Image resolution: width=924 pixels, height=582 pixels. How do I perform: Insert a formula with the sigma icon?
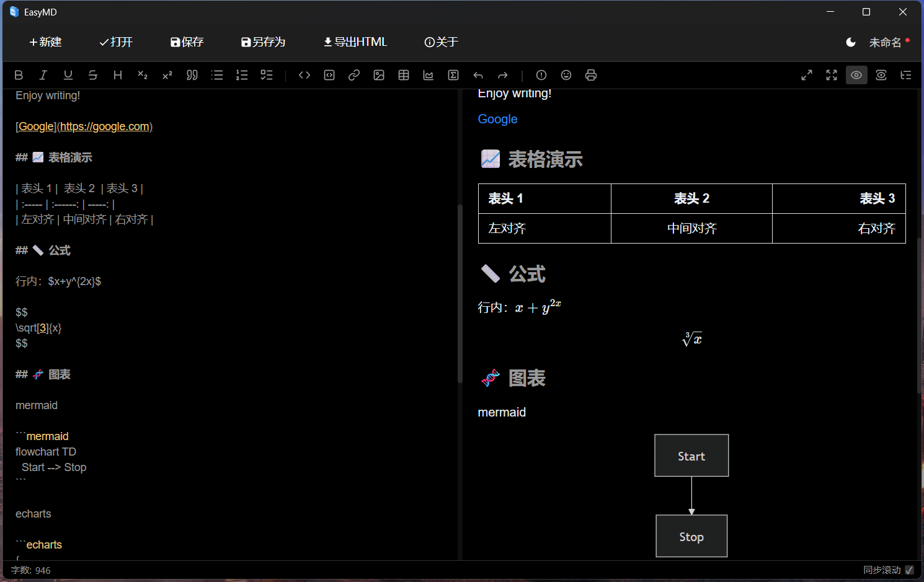pyautogui.click(x=453, y=75)
